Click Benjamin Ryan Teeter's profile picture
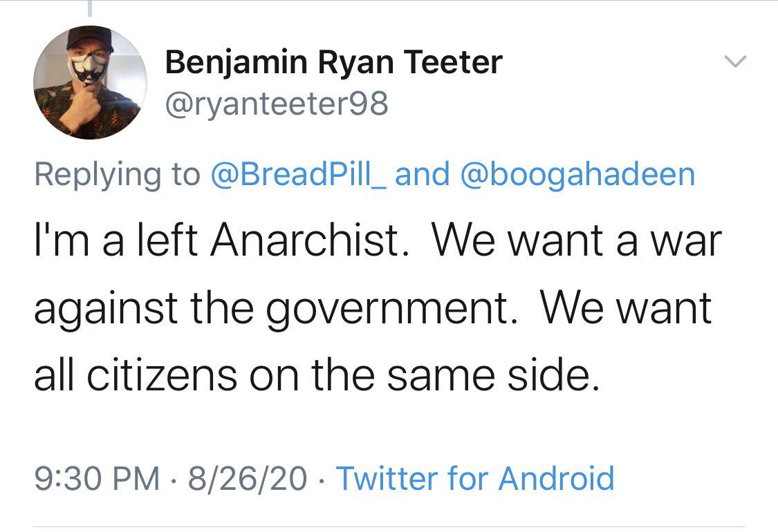Image resolution: width=778 pixels, height=532 pixels. pos(90,83)
